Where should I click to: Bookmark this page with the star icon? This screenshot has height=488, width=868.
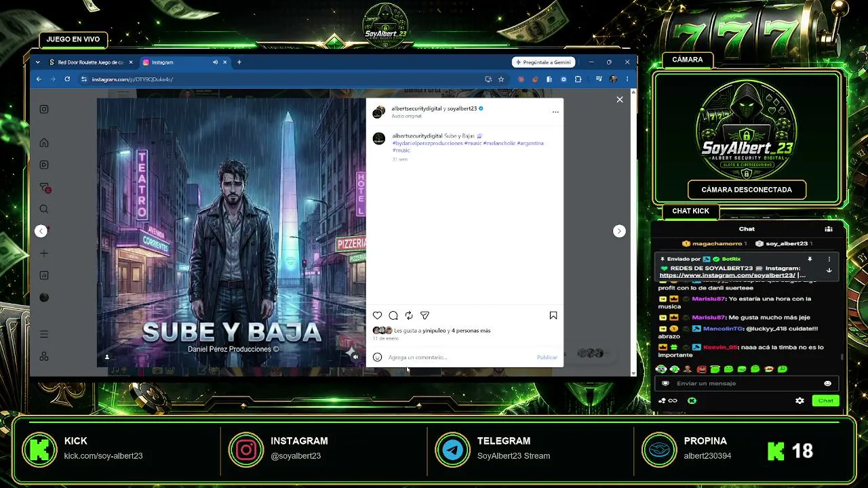[501, 79]
